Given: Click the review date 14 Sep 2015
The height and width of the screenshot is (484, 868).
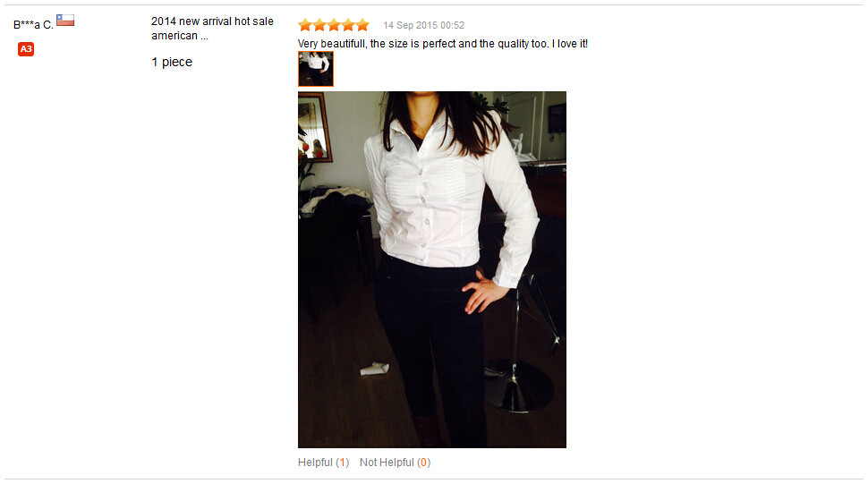Looking at the screenshot, I should pos(423,25).
